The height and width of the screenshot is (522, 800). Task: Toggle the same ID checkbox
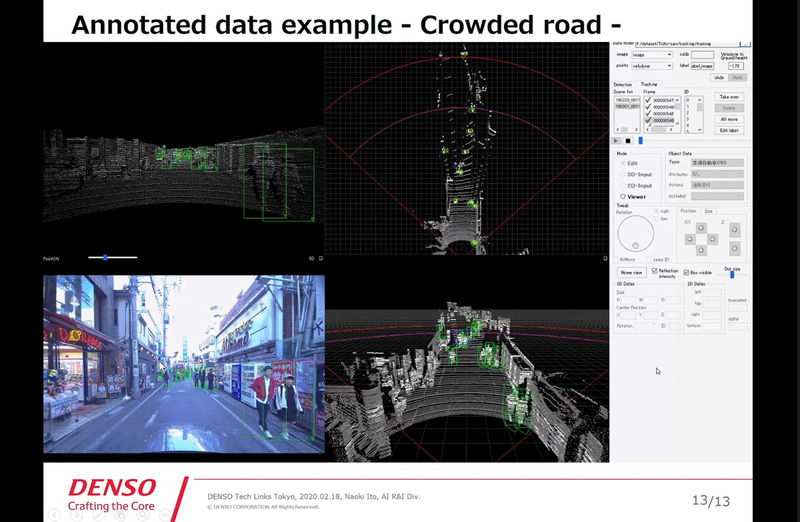click(x=649, y=259)
